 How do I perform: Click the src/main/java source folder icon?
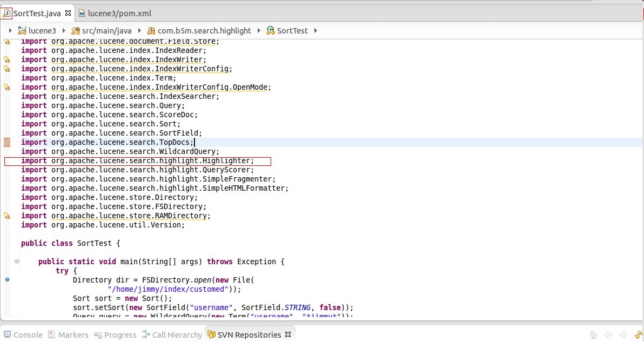click(x=76, y=31)
